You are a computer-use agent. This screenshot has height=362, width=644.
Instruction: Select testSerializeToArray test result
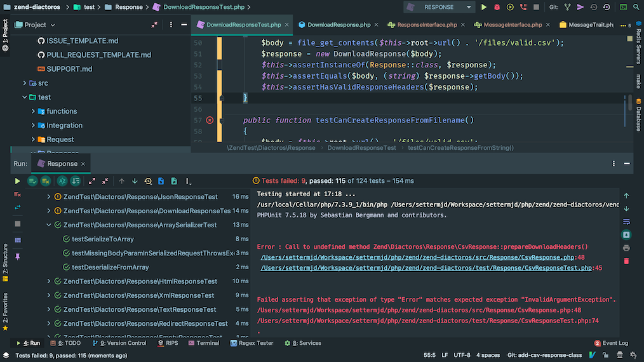(103, 239)
